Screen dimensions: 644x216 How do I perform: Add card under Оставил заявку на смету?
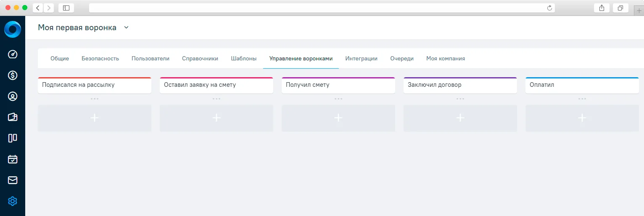(216, 118)
